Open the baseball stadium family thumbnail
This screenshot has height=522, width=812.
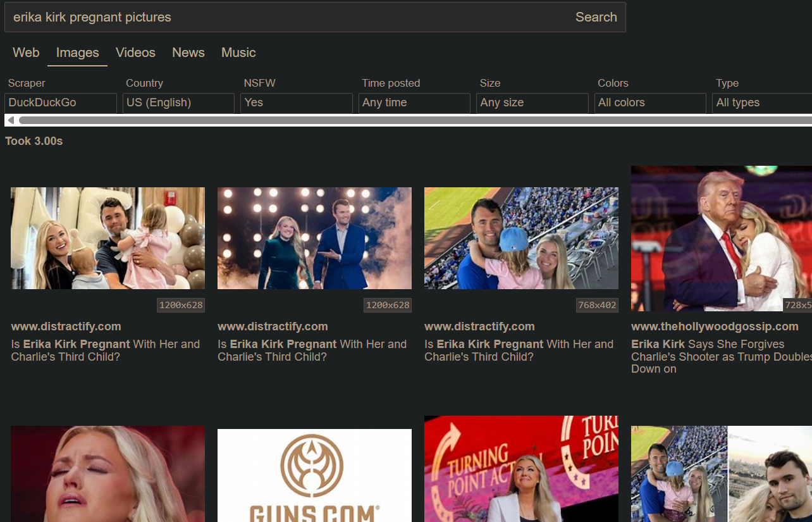[521, 238]
